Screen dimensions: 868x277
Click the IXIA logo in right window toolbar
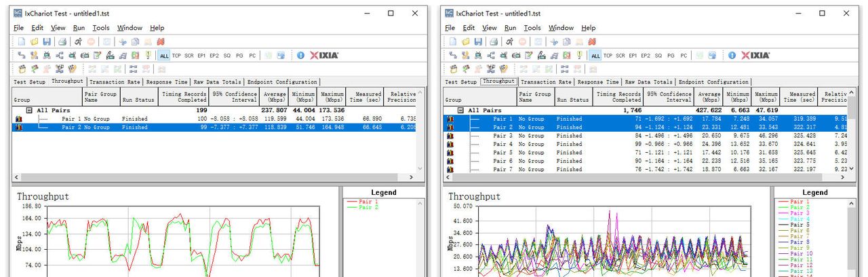click(755, 56)
